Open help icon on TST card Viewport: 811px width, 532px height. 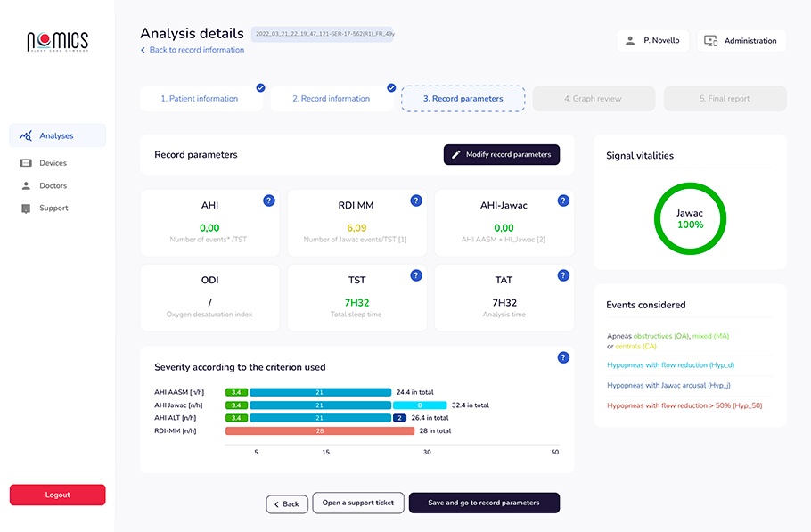pos(415,275)
